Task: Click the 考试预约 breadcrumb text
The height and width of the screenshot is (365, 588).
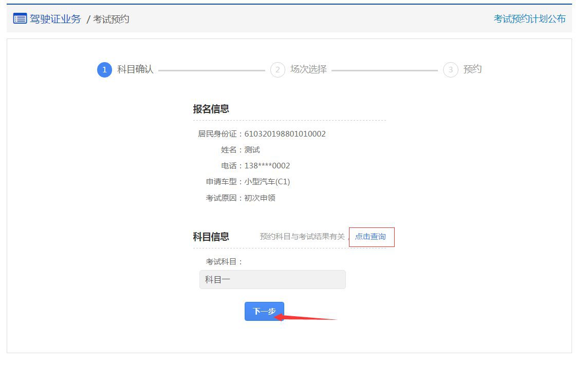Action: click(x=111, y=20)
